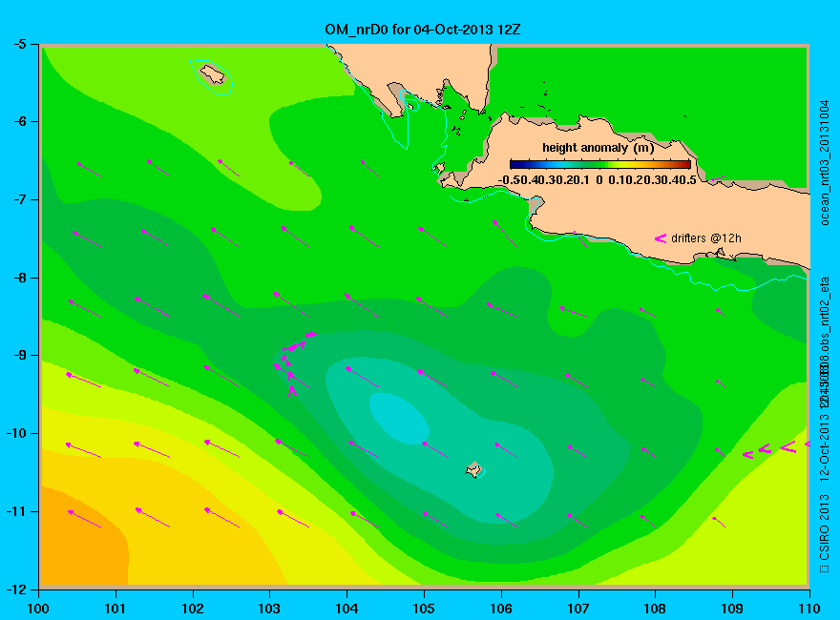Click the latitude axis label "-12"
The width and height of the screenshot is (840, 620).
pyautogui.click(x=16, y=589)
